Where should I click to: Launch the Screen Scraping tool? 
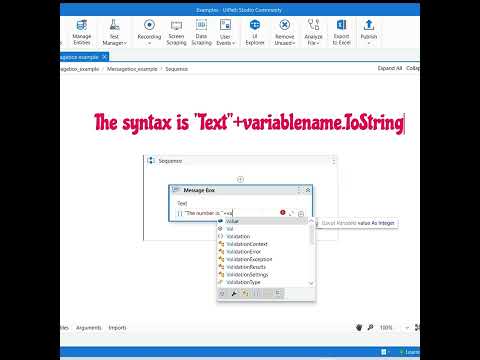pos(176,32)
